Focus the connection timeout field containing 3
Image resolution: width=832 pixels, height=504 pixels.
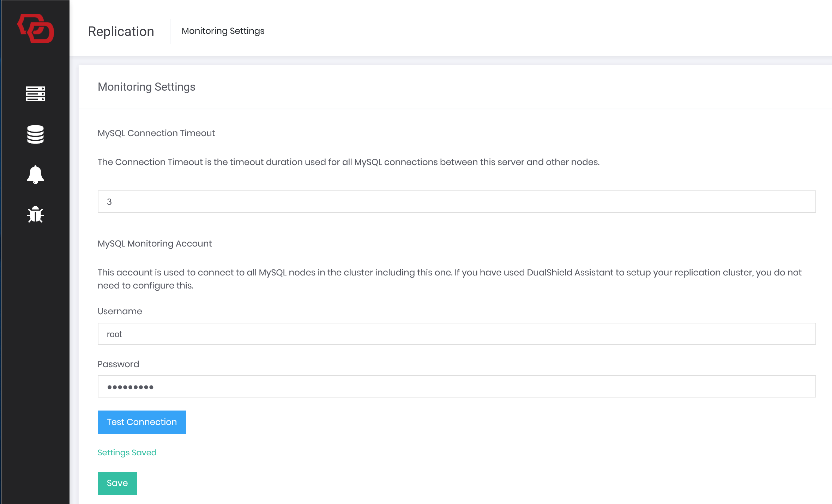(456, 202)
